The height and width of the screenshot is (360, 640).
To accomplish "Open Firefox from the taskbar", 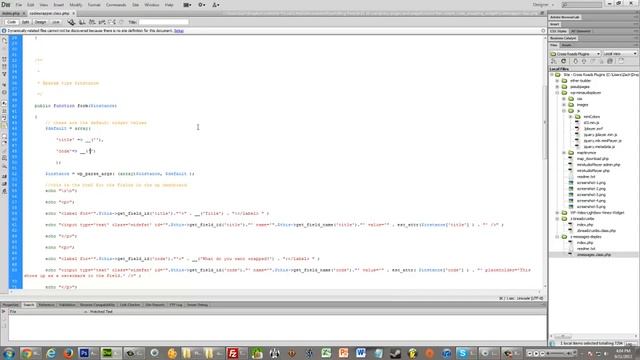I will (x=68, y=353).
